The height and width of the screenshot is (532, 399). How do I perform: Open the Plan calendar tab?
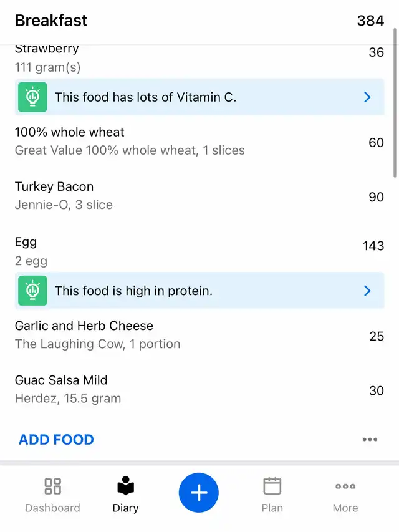pyautogui.click(x=272, y=495)
